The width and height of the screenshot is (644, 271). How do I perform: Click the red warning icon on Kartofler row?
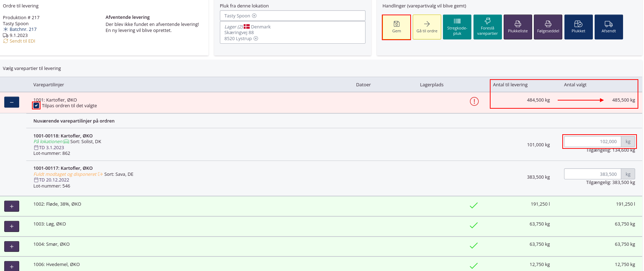474,101
